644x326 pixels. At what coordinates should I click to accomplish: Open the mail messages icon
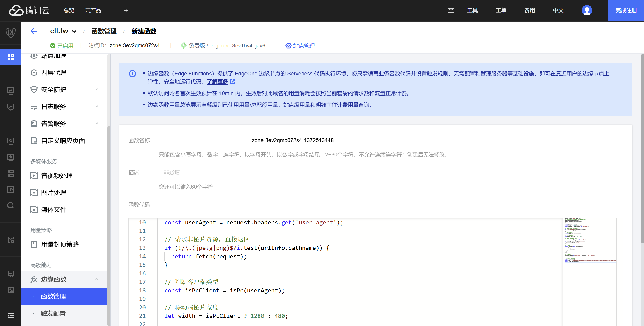pyautogui.click(x=451, y=10)
